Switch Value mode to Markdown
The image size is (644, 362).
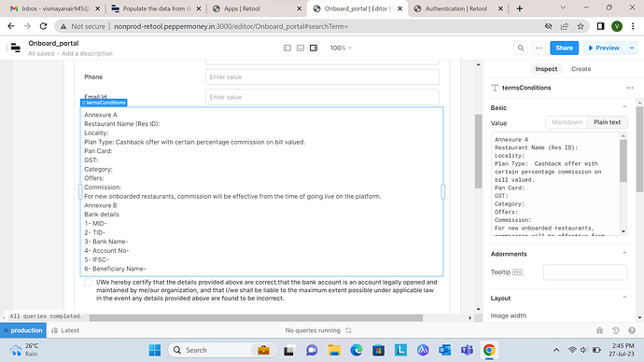tap(567, 122)
